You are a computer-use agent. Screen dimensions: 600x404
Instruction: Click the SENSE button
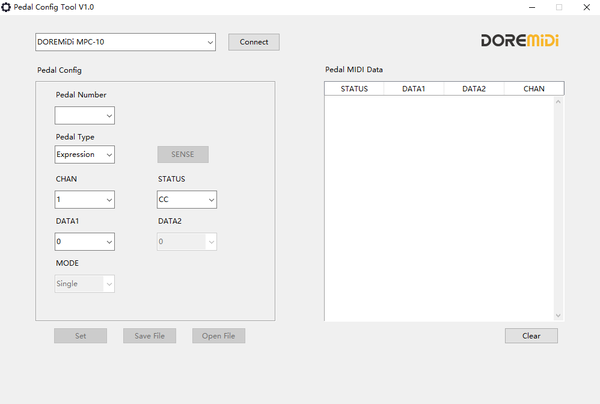(183, 155)
